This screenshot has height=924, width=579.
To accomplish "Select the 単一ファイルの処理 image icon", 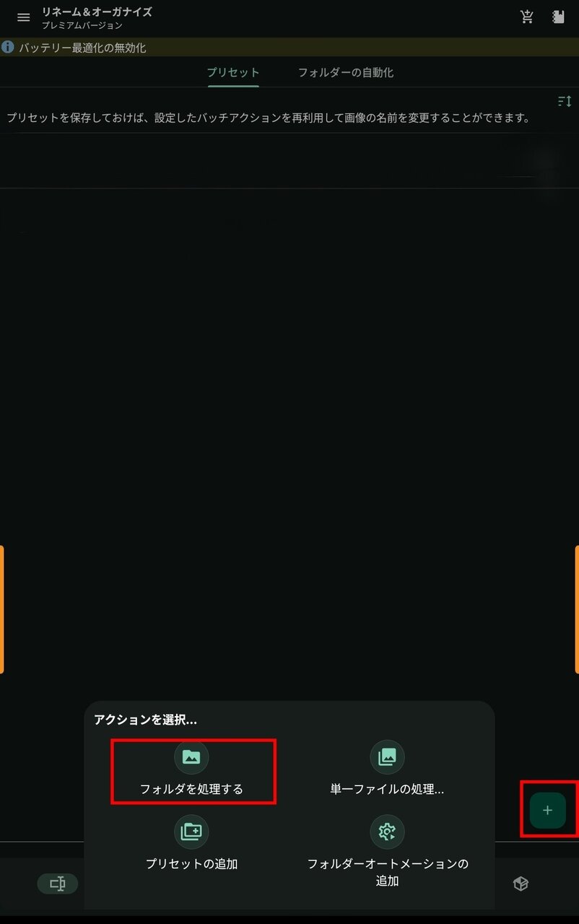I will pos(388,757).
